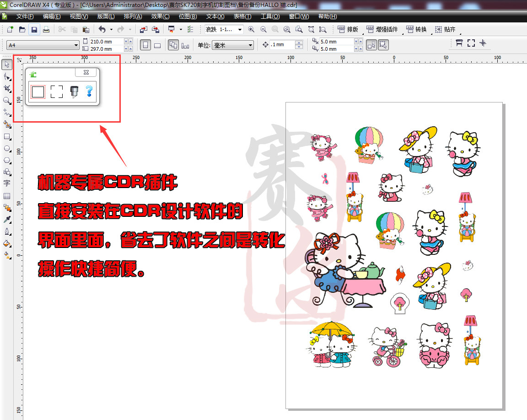Toggle Landscape page orientation
Screen dimensions: 527x420
point(157,45)
